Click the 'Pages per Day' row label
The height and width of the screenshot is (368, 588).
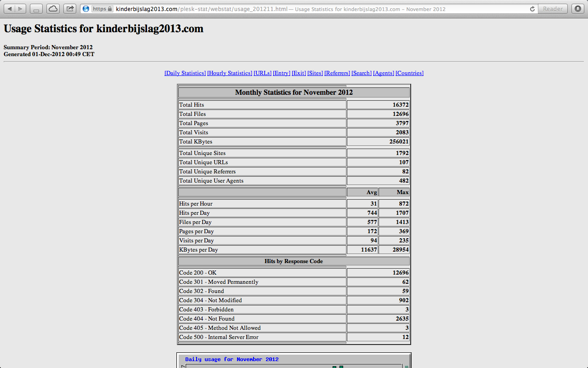[197, 231]
